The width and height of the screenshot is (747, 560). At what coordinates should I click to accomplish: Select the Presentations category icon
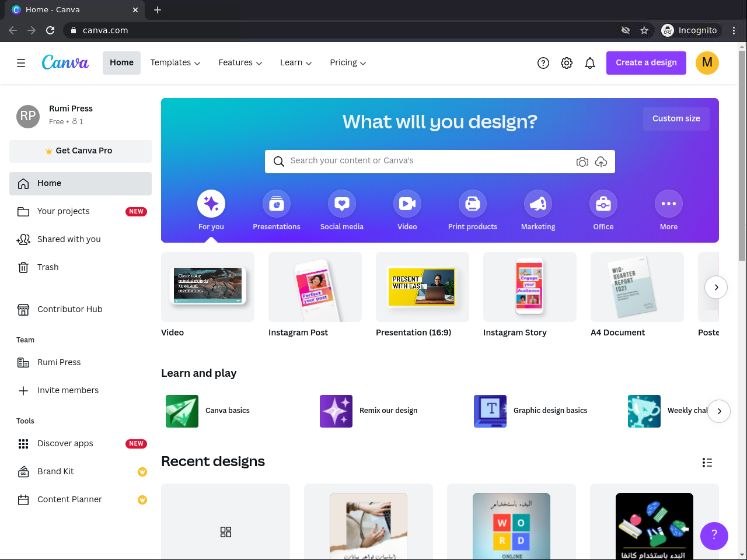point(277,204)
